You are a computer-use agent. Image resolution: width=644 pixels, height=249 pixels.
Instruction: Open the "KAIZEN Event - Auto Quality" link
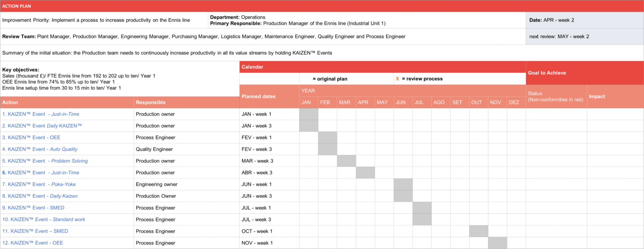pyautogui.click(x=40, y=149)
